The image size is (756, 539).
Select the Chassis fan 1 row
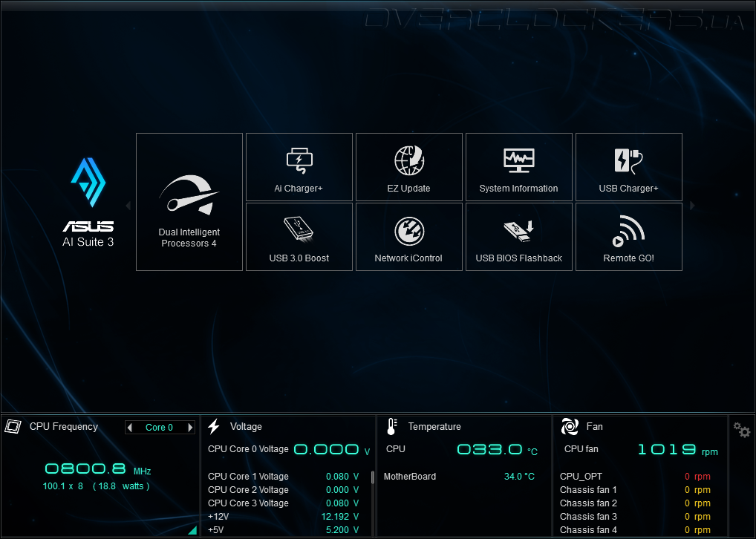click(x=635, y=490)
